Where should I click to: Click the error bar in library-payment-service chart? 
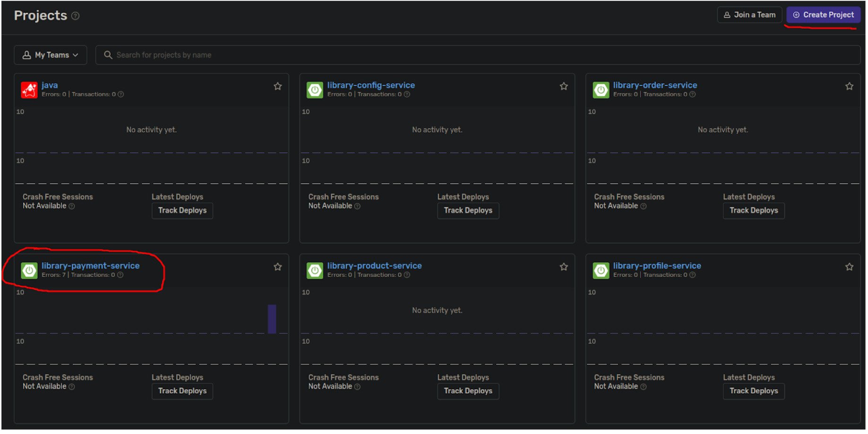click(272, 319)
